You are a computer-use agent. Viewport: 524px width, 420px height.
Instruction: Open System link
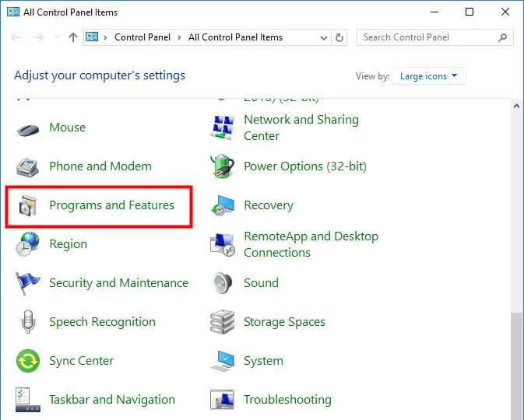(263, 361)
